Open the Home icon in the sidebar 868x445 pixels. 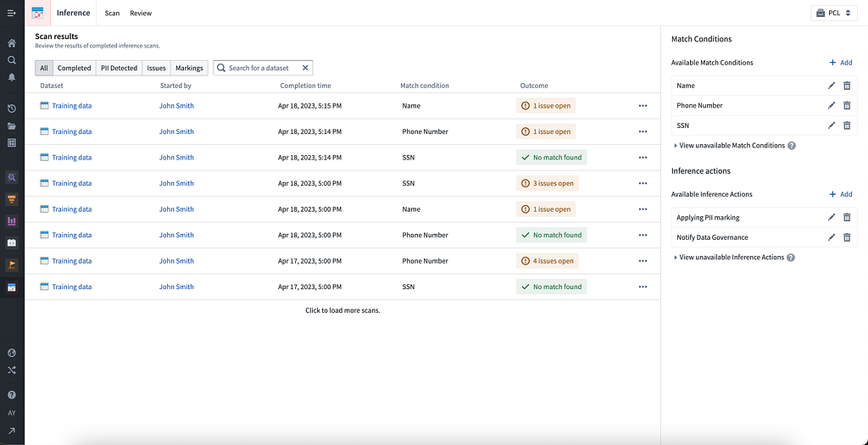12,42
